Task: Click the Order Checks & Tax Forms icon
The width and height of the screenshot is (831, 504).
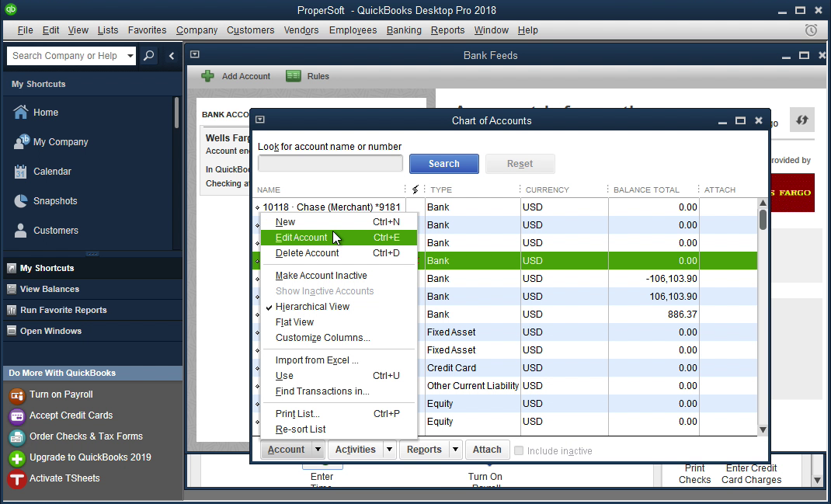Action: tap(17, 437)
